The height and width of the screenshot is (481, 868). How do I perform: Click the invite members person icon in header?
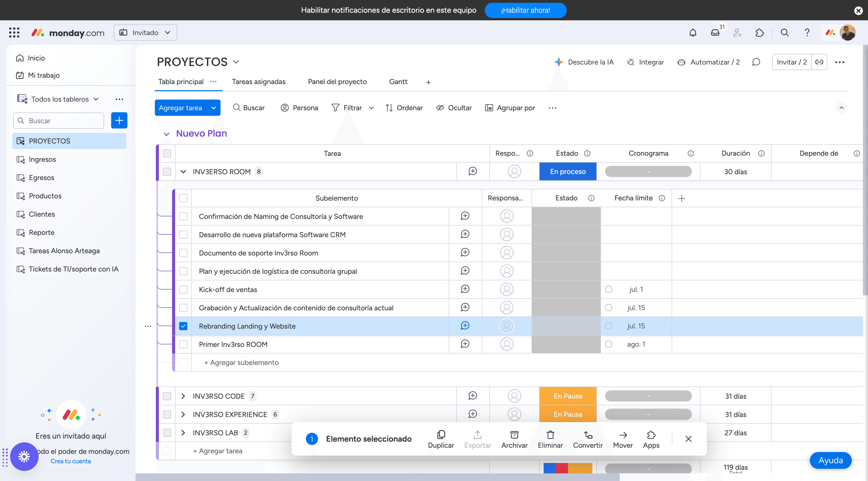click(x=737, y=33)
